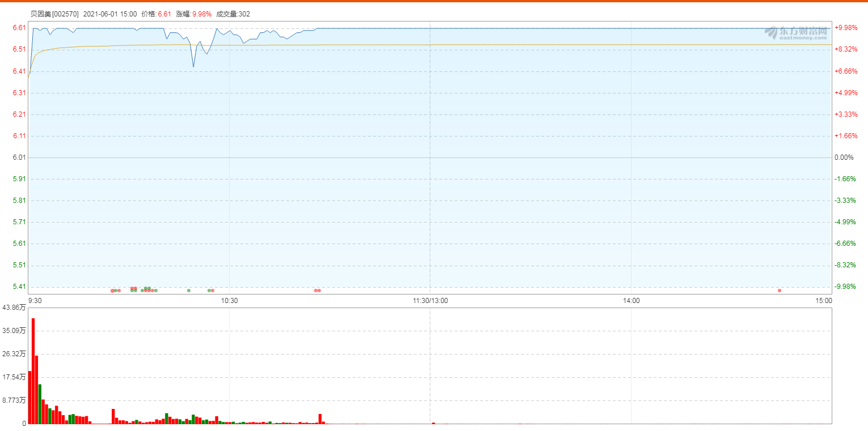Click the 6.61 price label on left axis

point(19,28)
